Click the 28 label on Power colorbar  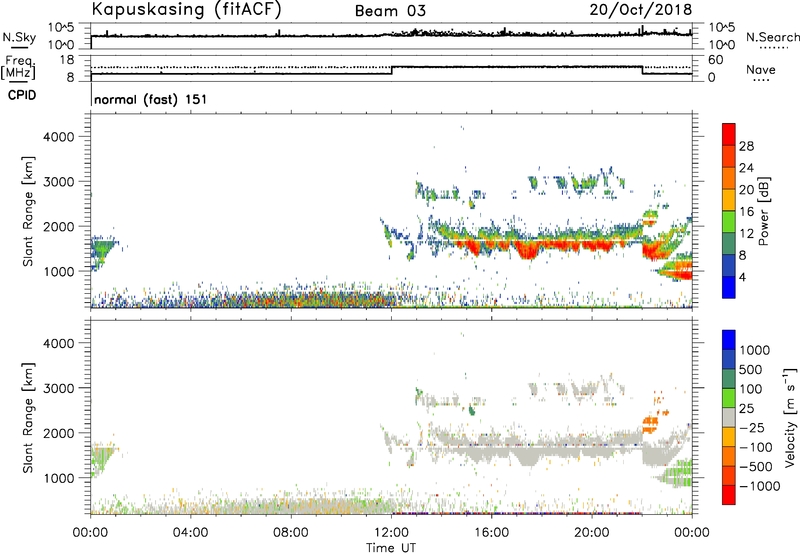pos(746,146)
